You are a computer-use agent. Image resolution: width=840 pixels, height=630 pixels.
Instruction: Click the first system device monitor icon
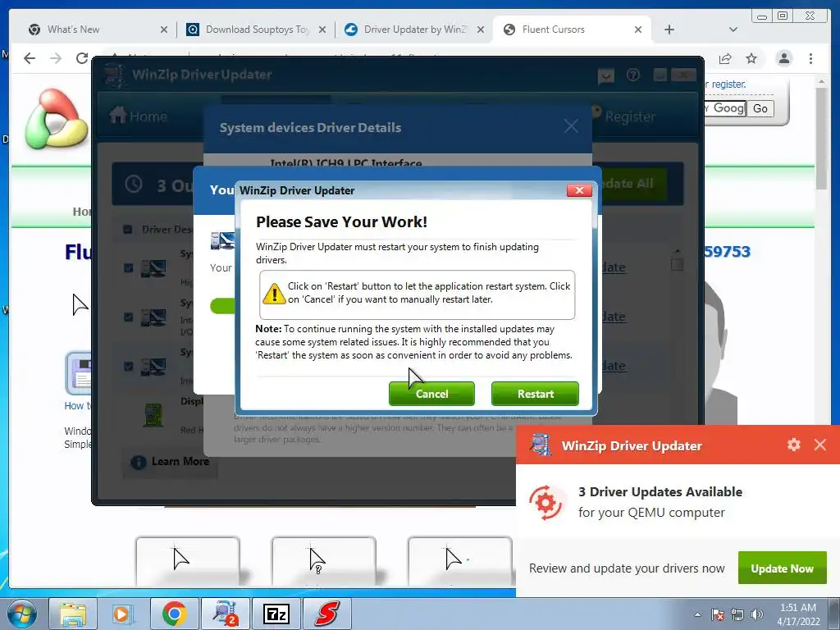click(x=153, y=268)
